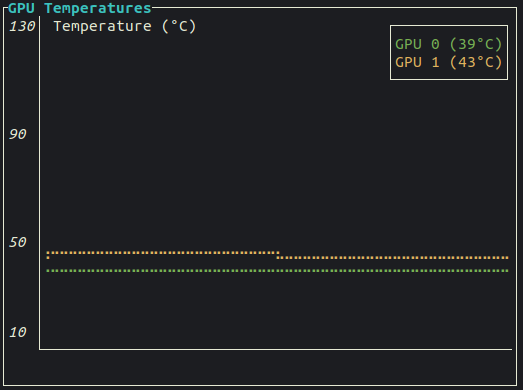Click the starting point of the orange line

[x=48, y=255]
